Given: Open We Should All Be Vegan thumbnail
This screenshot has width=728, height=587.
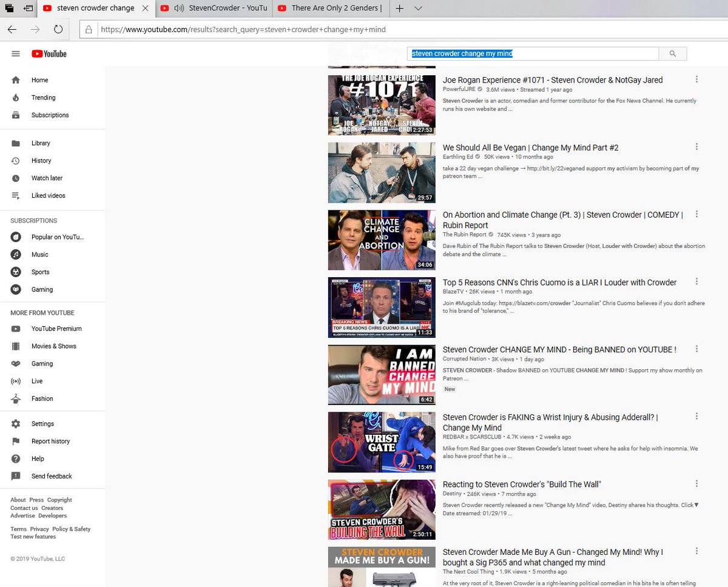Looking at the screenshot, I should [382, 172].
